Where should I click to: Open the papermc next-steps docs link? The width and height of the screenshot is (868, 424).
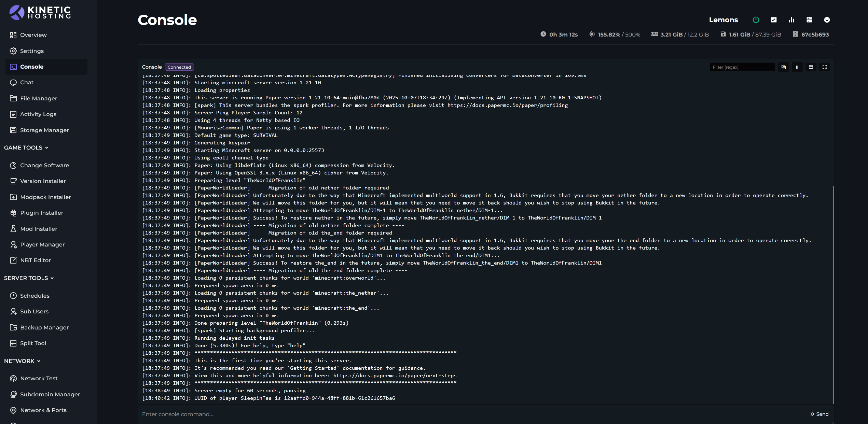[395, 376]
